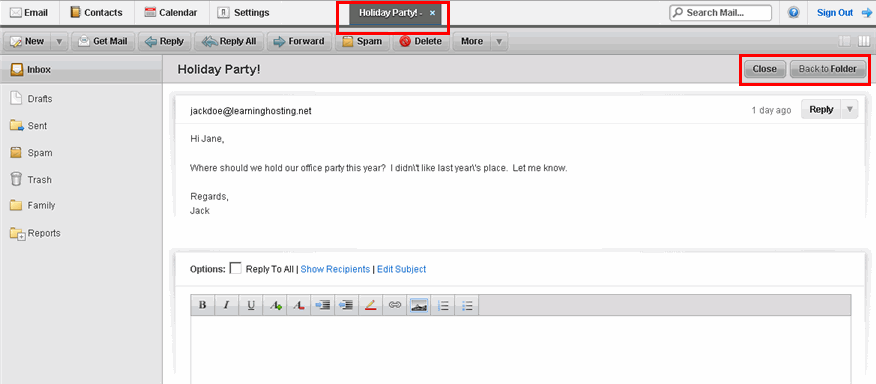Decrease indent with left arrow icon
The image size is (876, 384).
(347, 305)
